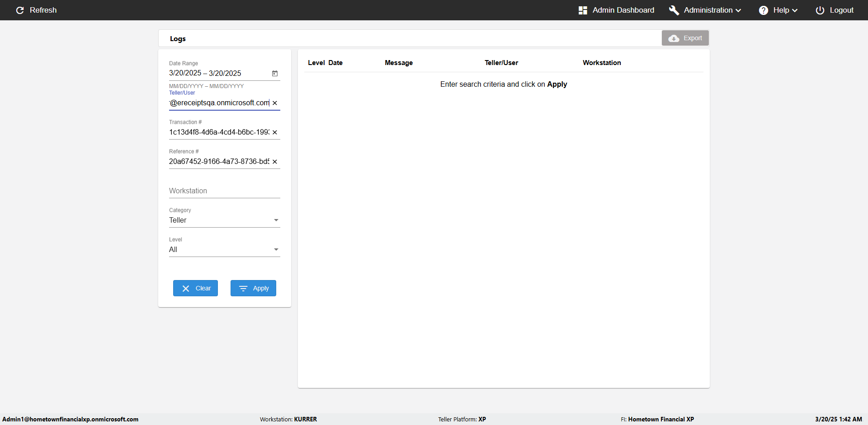Click the Logout label
This screenshot has width=868, height=425.
click(x=842, y=10)
